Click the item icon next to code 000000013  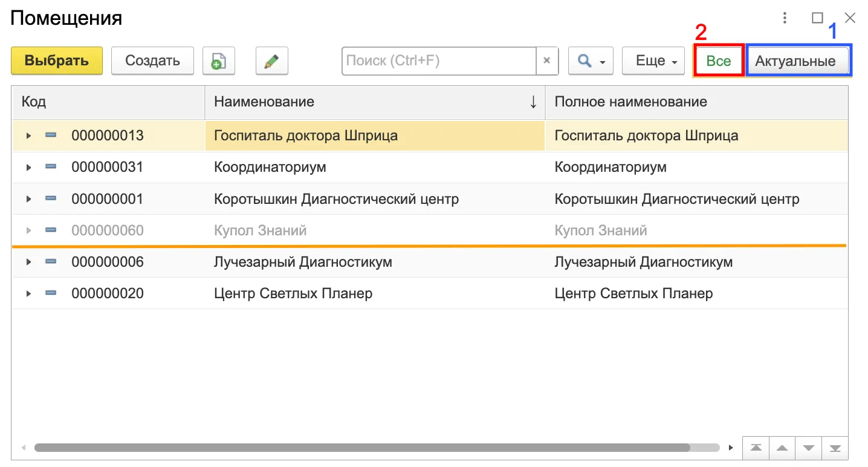[x=51, y=136]
